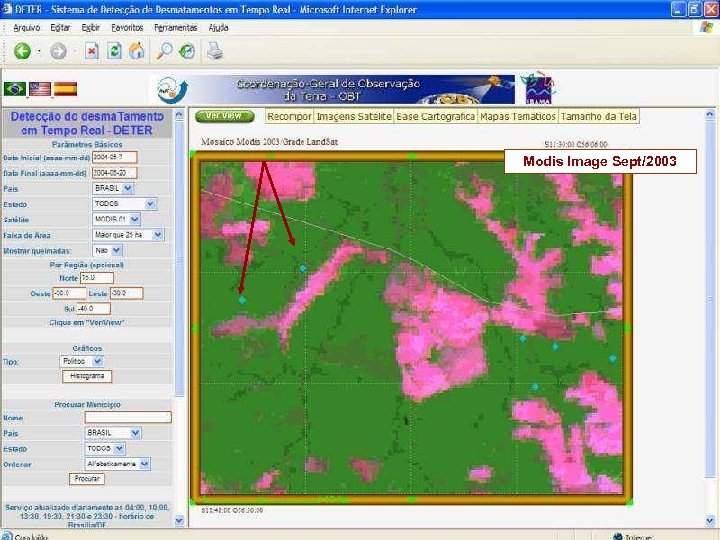Click the Internet Explorer icon in the title bar
Screen dimensions: 720x540
(6, 9)
